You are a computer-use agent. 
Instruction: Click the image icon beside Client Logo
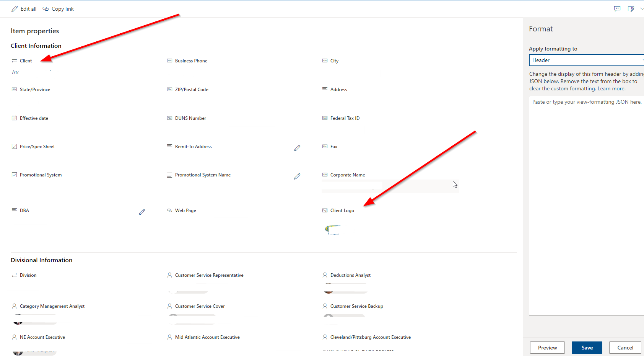[325, 210]
